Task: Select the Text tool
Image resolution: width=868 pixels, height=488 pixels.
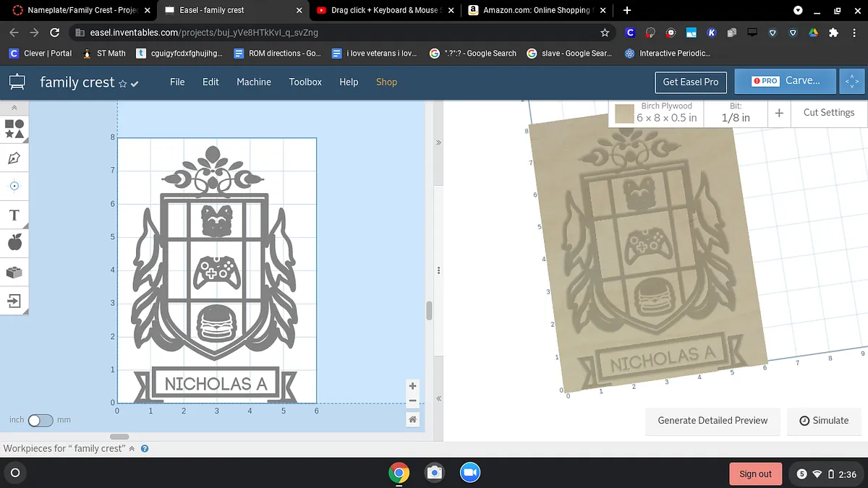Action: coord(14,215)
